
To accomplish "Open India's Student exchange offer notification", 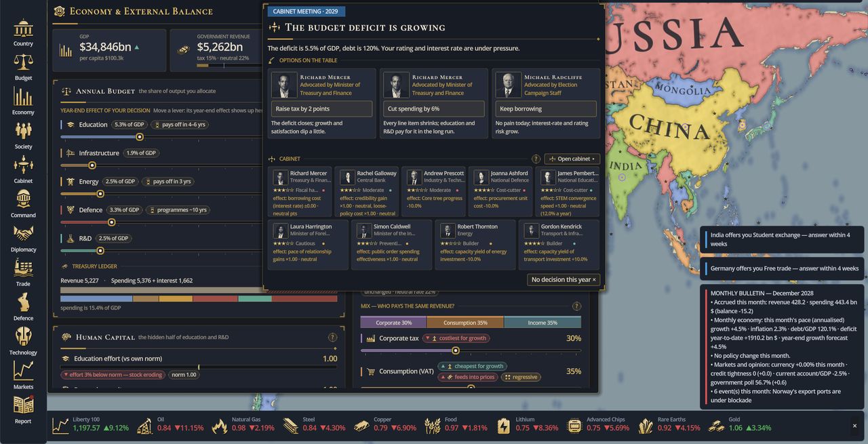I will pos(782,239).
